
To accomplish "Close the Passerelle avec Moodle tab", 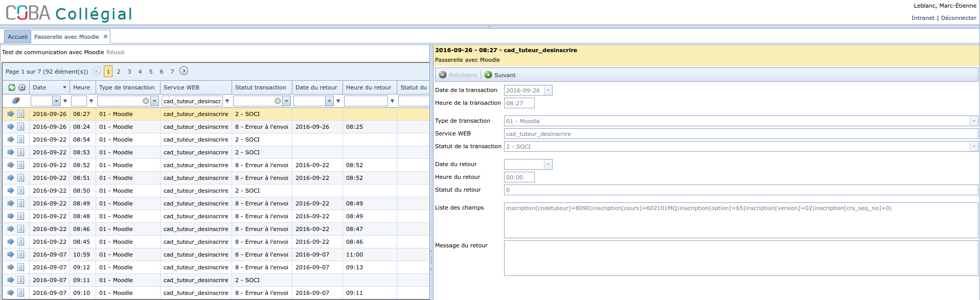I will (105, 36).
